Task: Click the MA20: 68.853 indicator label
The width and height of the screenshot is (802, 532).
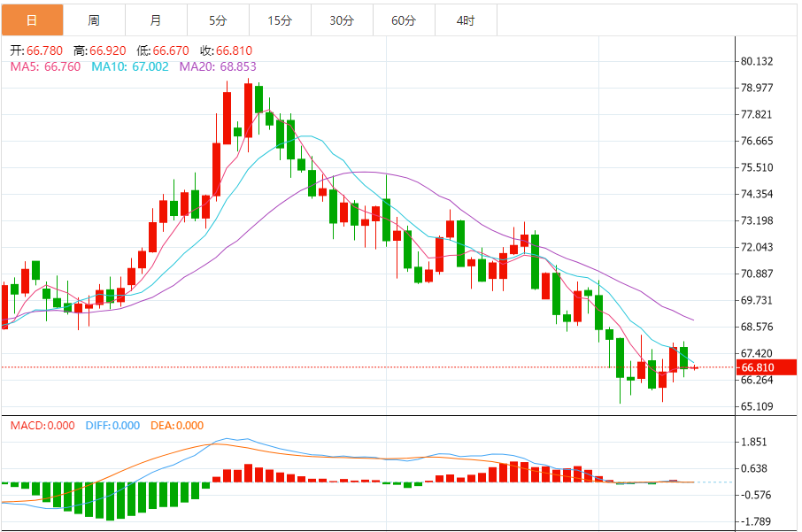Action: coord(218,66)
